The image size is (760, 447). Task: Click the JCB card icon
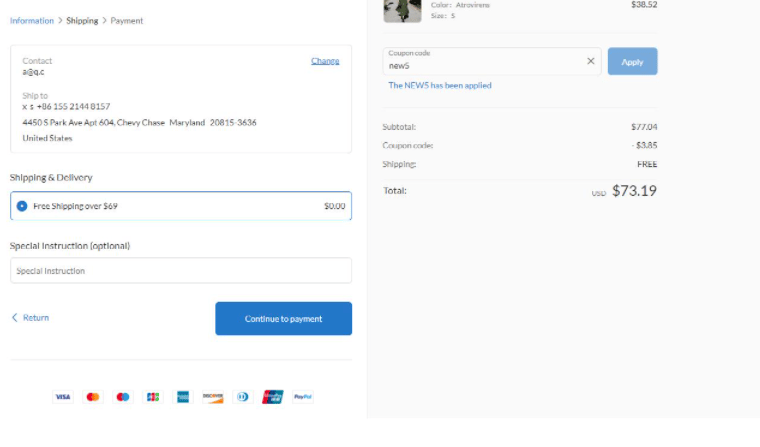coord(153,397)
